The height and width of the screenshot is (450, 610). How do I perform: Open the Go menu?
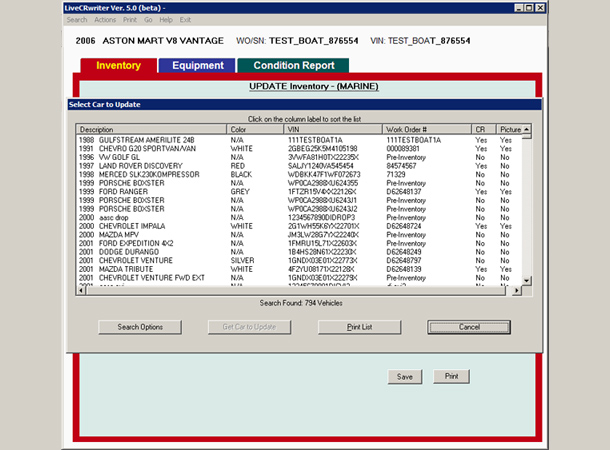(x=148, y=20)
